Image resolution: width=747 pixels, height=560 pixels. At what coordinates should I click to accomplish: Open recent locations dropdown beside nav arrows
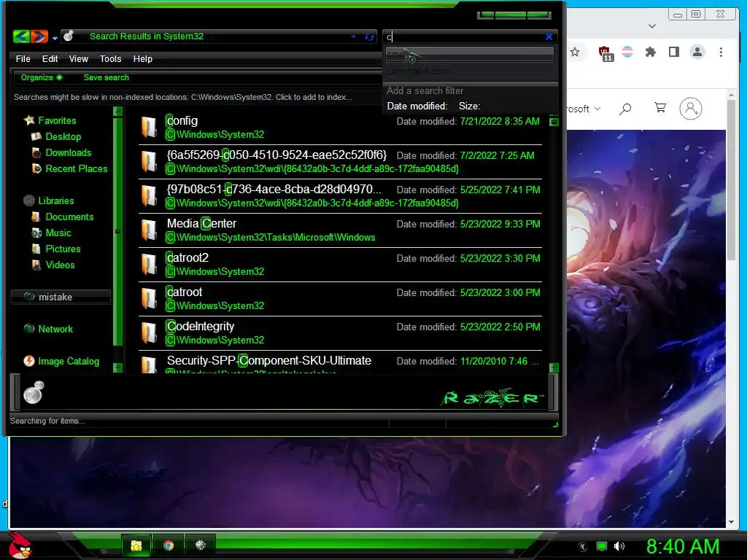[55, 38]
